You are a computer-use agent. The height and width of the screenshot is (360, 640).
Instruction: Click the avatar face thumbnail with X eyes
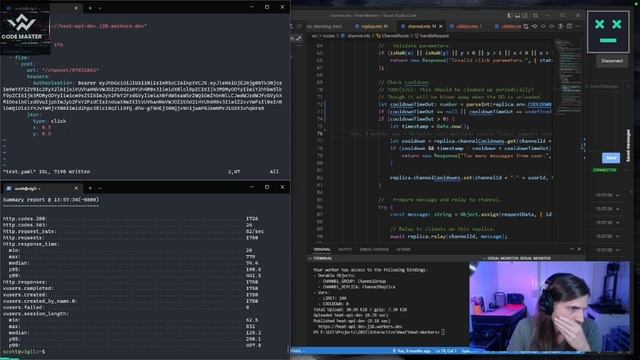pyautogui.click(x=608, y=32)
